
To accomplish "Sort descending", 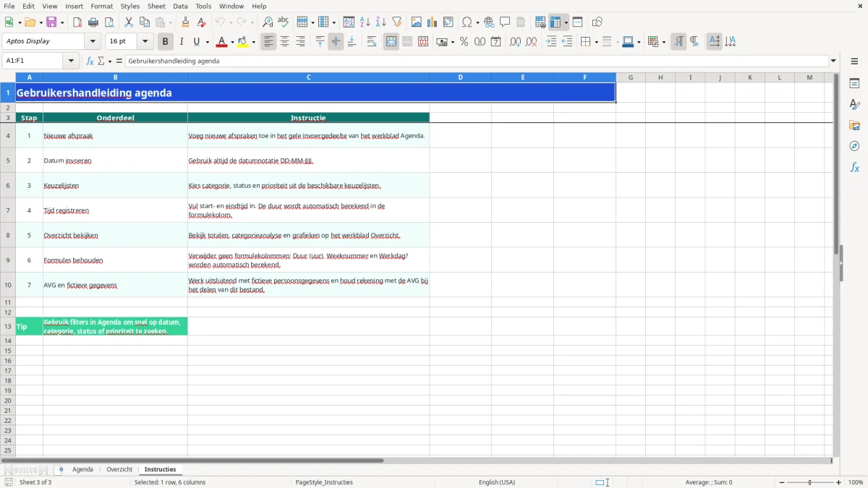I will coord(380,22).
